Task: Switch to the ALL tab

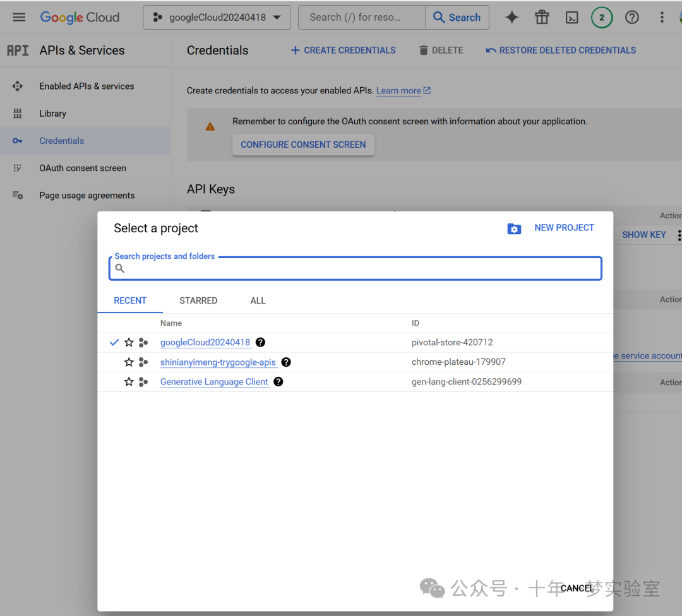Action: tap(258, 301)
